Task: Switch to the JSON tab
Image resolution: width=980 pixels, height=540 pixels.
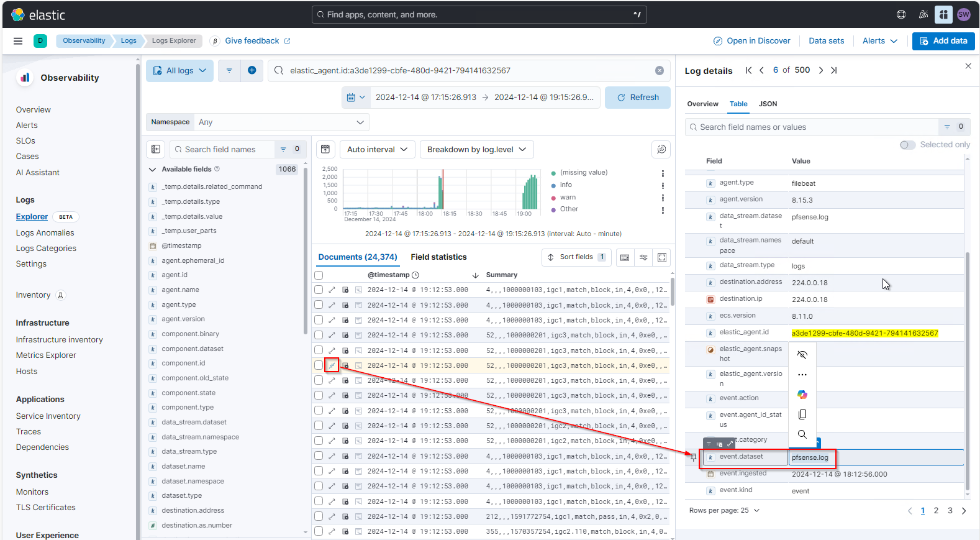Action: (x=768, y=104)
